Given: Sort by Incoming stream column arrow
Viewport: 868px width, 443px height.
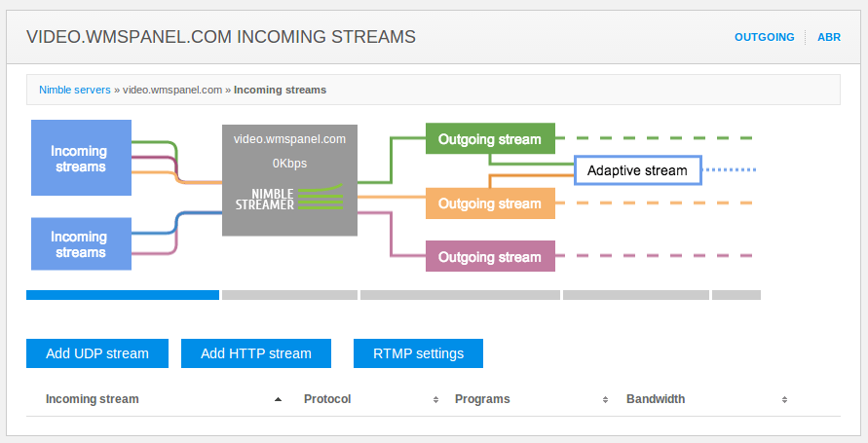Looking at the screenshot, I should (278, 399).
